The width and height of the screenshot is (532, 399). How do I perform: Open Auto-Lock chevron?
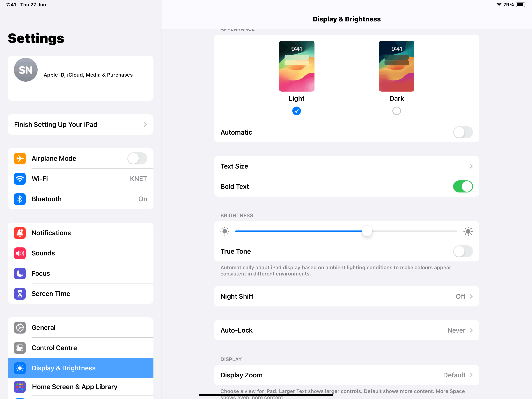[x=471, y=330]
